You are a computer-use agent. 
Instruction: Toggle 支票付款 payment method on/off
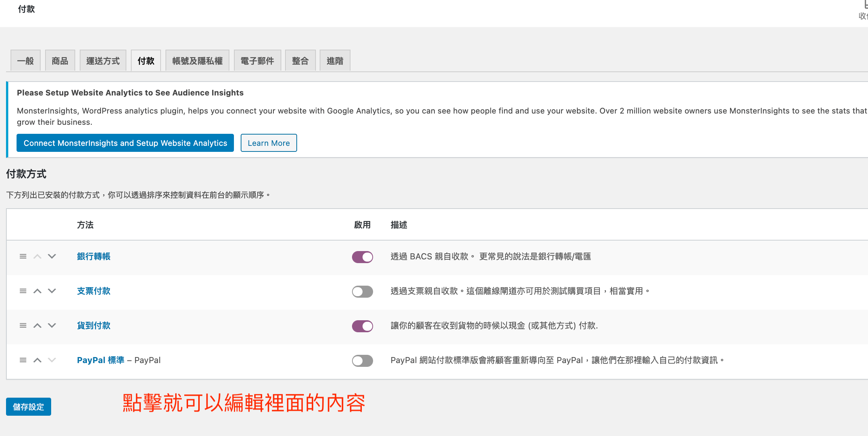click(362, 291)
